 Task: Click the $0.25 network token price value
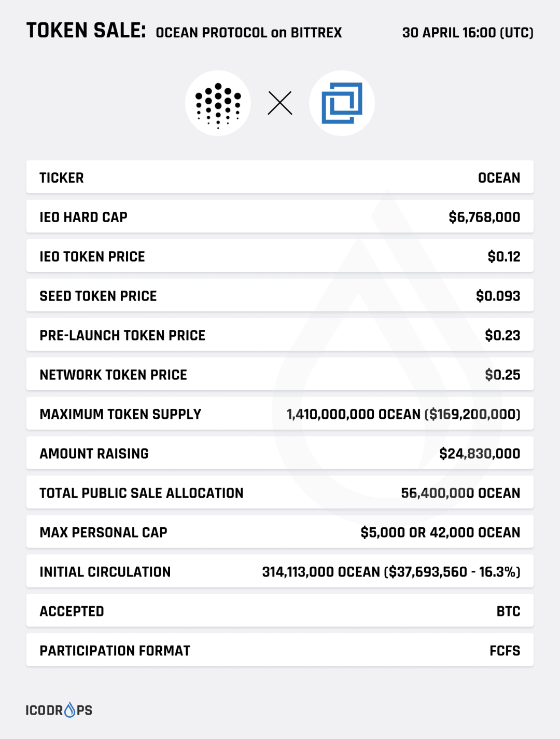pos(502,375)
